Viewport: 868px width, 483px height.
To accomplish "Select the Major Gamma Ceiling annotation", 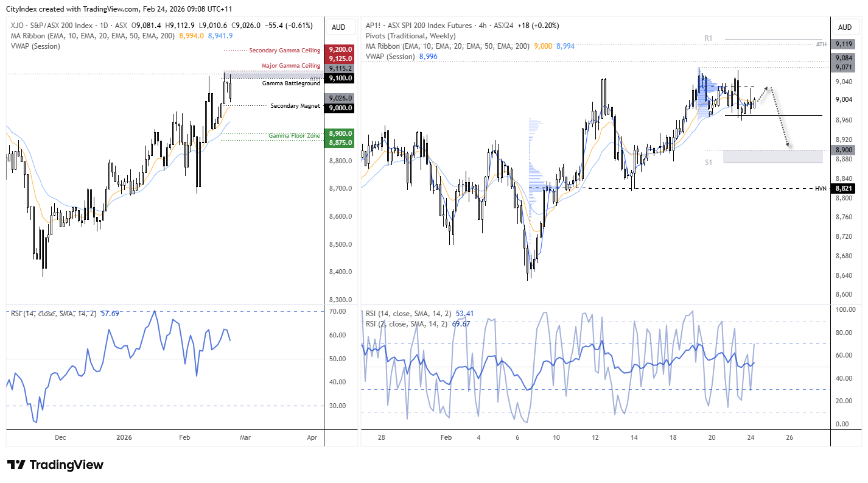I will 290,66.
